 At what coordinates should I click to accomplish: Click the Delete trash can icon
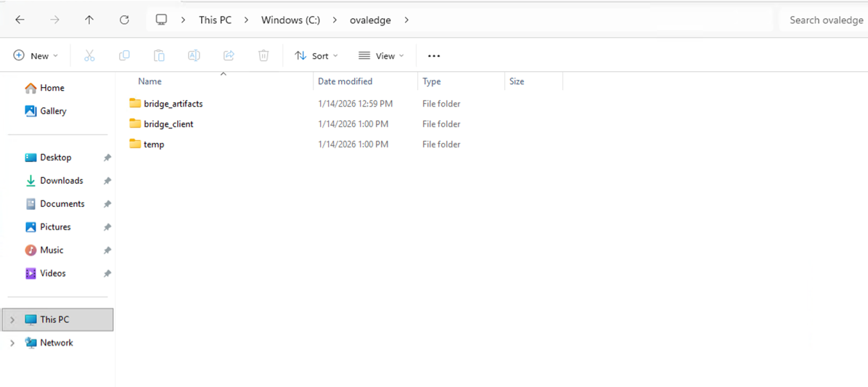coord(263,56)
